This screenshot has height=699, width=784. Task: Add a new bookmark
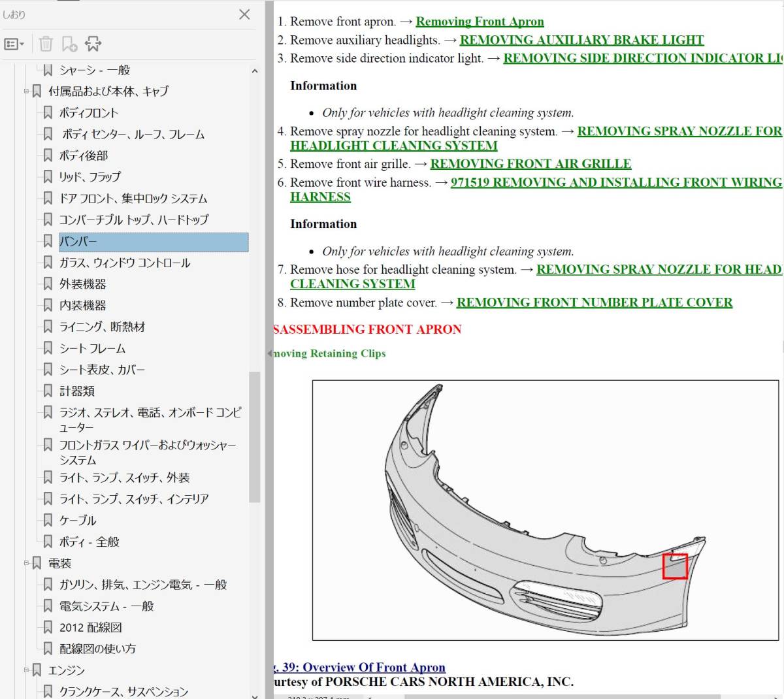click(69, 44)
